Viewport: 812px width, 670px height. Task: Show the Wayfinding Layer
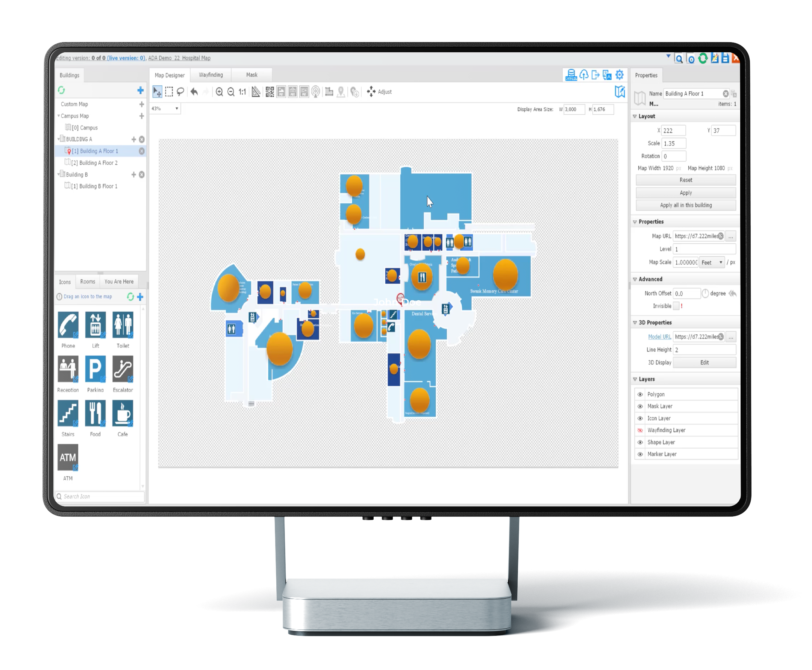pos(640,430)
